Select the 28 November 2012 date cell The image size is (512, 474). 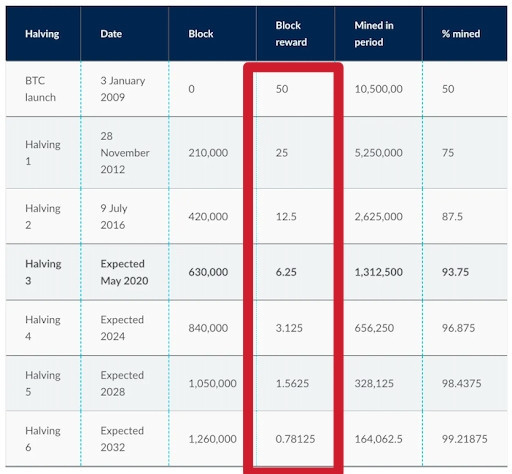[x=125, y=153]
